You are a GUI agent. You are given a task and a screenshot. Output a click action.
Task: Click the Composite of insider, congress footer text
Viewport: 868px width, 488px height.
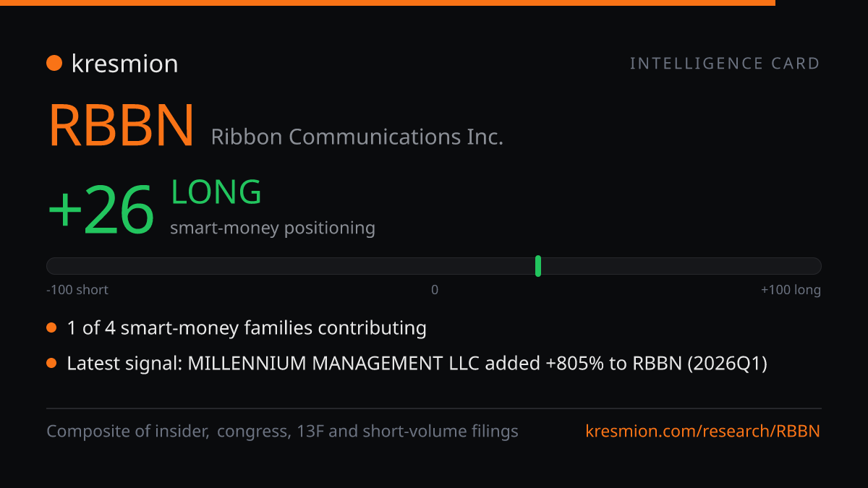[282, 432]
